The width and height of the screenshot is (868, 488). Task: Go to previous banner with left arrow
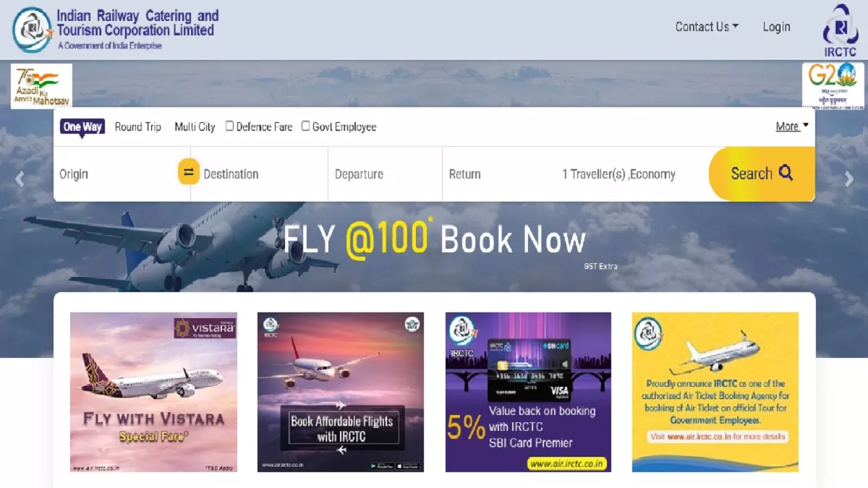[x=20, y=179]
